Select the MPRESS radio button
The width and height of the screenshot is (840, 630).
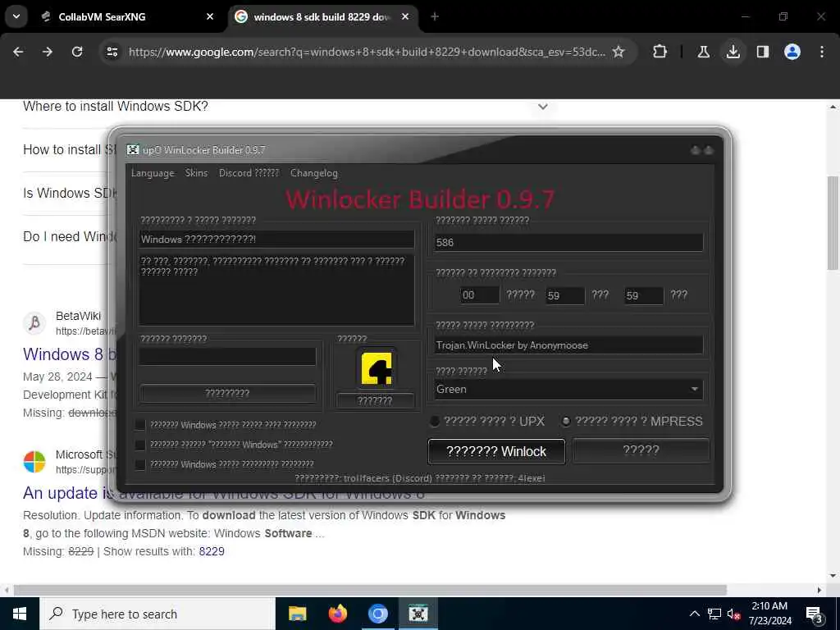[566, 422]
